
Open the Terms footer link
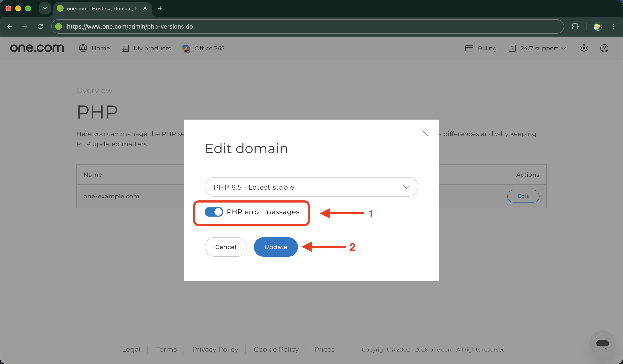click(x=166, y=349)
